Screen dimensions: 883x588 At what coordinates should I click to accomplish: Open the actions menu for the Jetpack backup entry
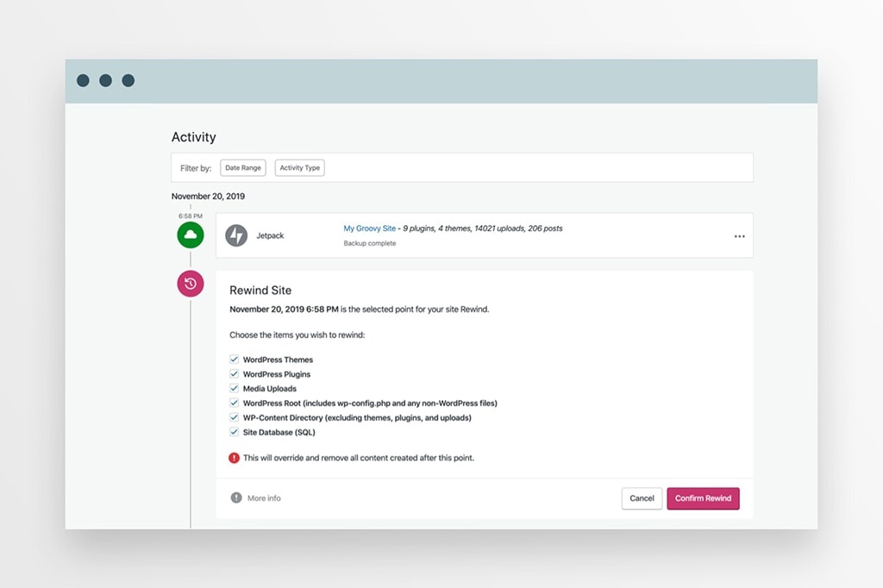[x=739, y=235]
